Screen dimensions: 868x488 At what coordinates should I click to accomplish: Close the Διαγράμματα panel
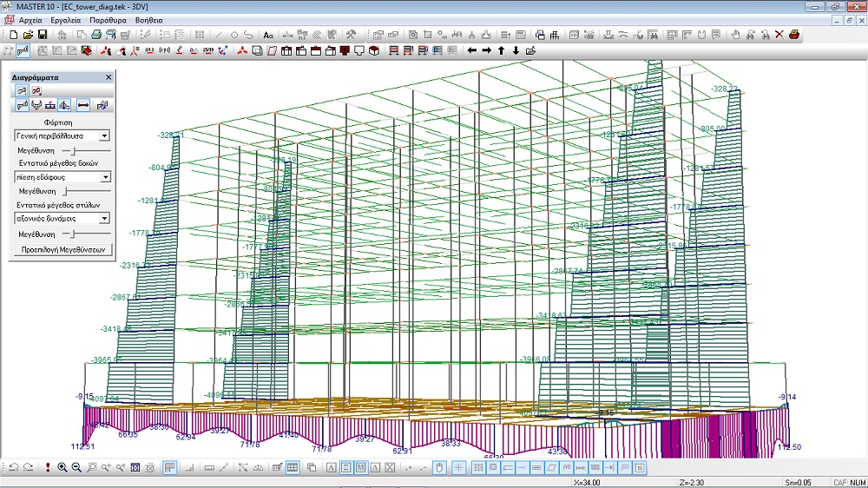108,77
